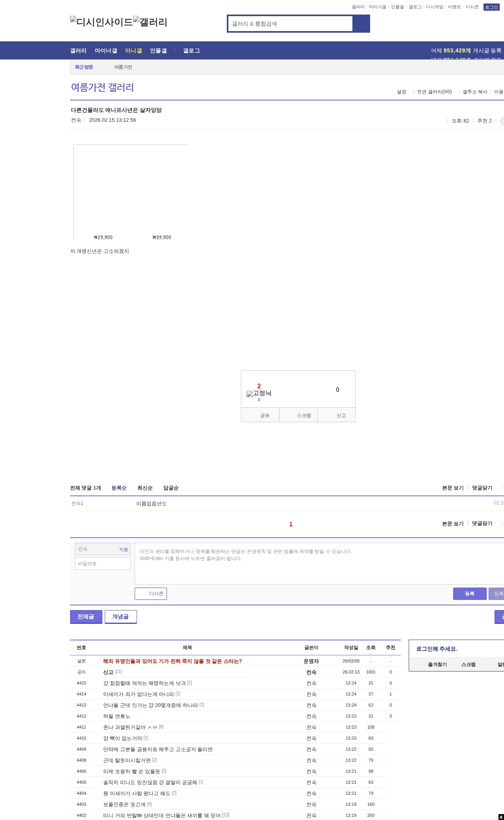The width and height of the screenshot is (504, 820).
Task: Sort comments by 최신순
Action: coord(145,488)
